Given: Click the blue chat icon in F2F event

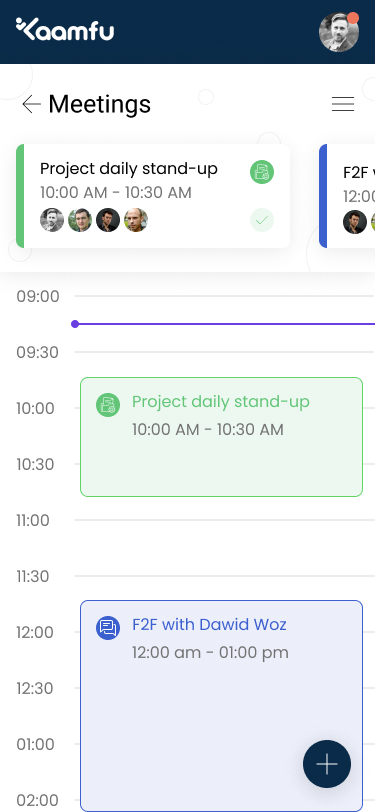Looking at the screenshot, I should click(x=108, y=628).
